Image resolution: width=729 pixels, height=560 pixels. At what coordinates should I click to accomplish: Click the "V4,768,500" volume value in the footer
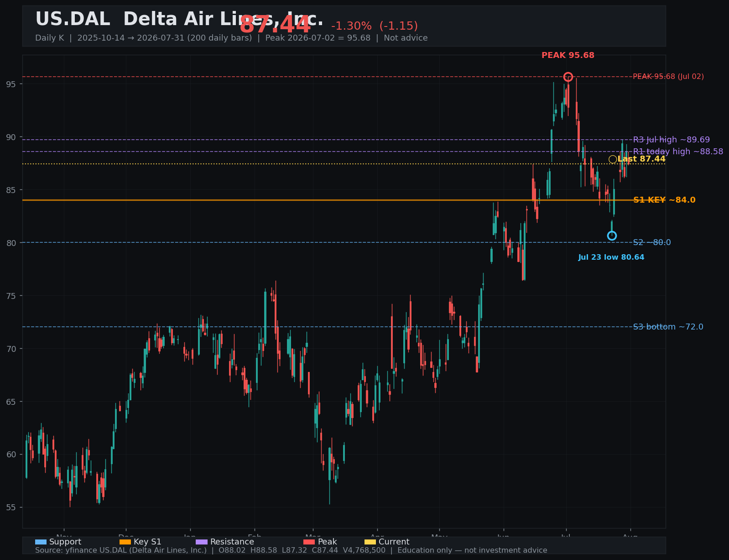[x=364, y=550]
